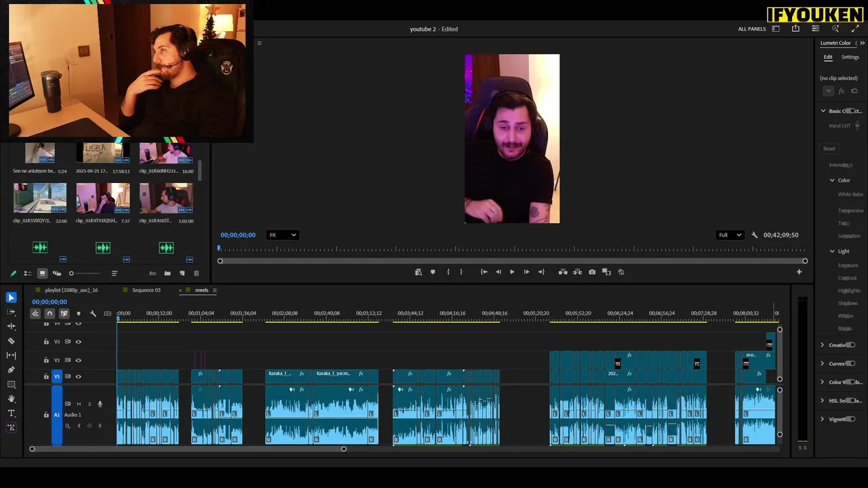Screen dimensions: 868x488
Task: Expand the HSL Secondary section
Action: tap(823, 401)
